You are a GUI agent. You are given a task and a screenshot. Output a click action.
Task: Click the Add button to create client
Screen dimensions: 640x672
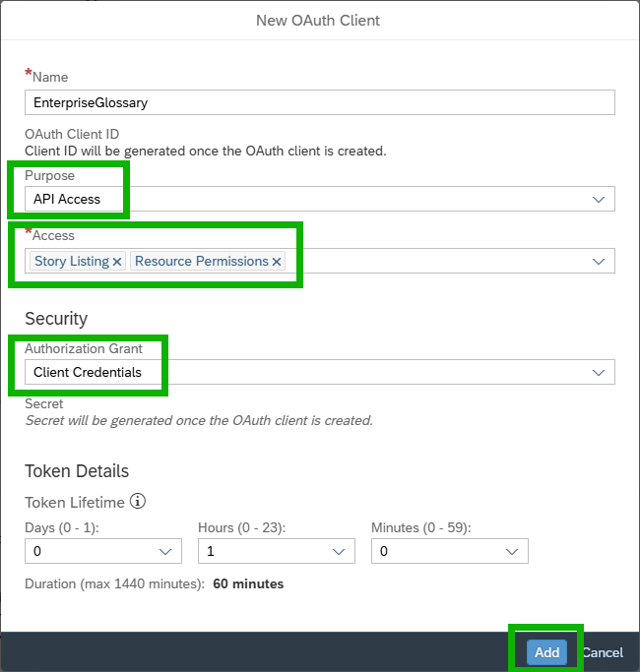[546, 652]
